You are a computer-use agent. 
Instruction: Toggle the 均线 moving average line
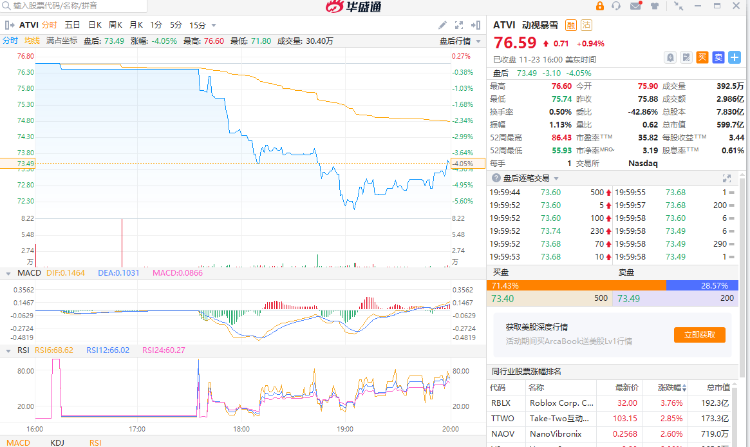click(x=32, y=41)
